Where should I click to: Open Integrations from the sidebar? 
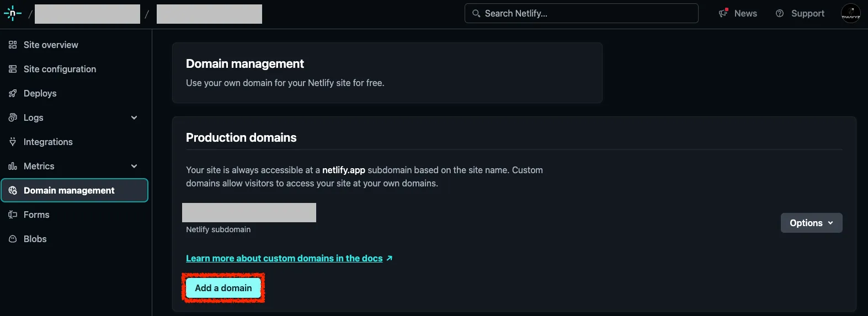pos(48,142)
